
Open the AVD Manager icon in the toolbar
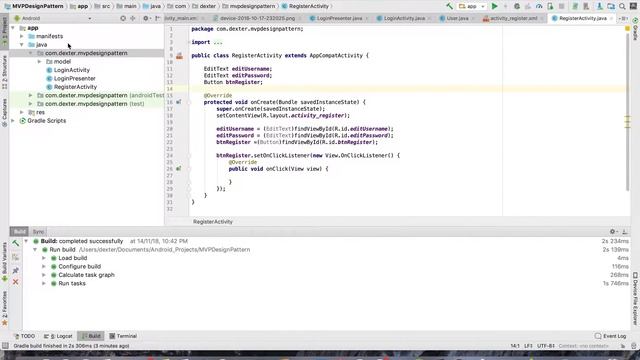[586, 6]
